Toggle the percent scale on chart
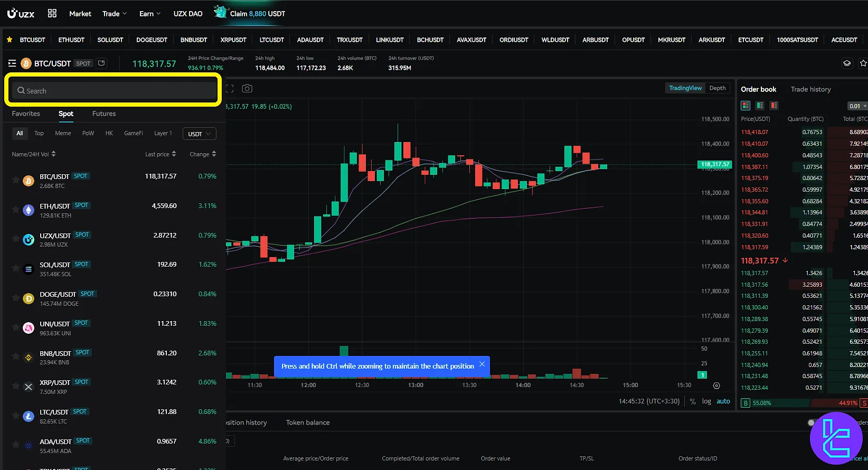The width and height of the screenshot is (868, 470). pos(693,401)
